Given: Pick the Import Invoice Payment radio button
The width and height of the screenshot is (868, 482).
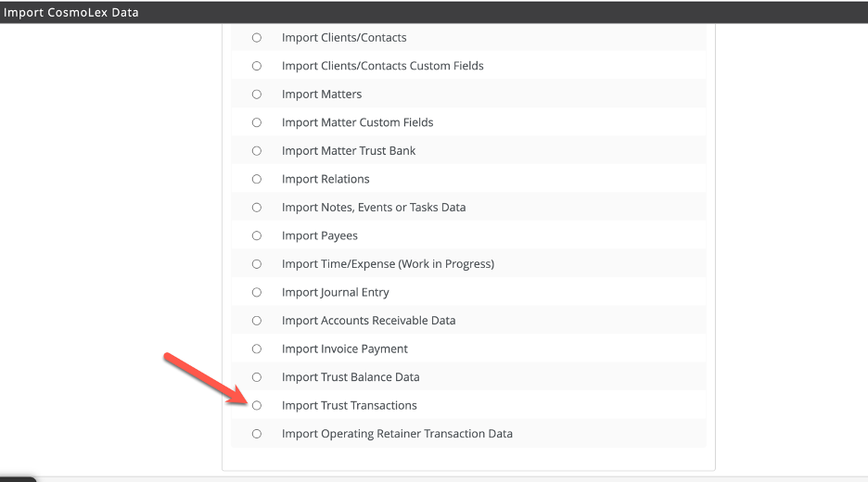Looking at the screenshot, I should pyautogui.click(x=257, y=349).
